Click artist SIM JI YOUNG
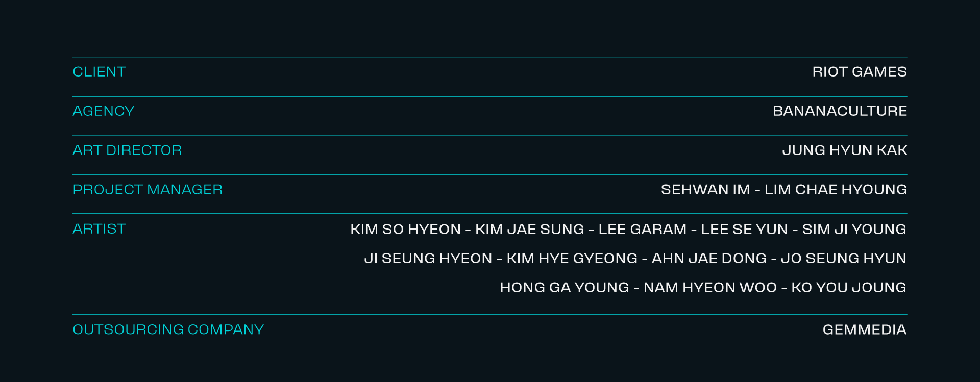This screenshot has width=980, height=382. pyautogui.click(x=854, y=230)
